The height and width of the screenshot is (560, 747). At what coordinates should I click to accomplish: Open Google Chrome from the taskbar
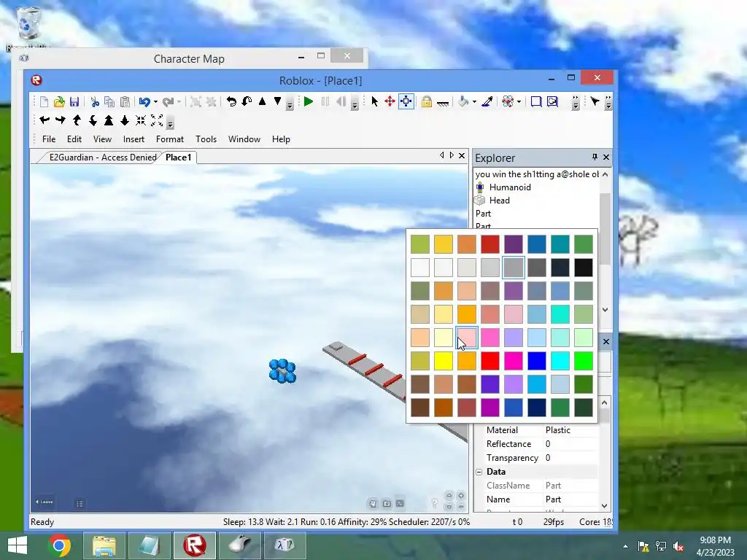pos(60,545)
